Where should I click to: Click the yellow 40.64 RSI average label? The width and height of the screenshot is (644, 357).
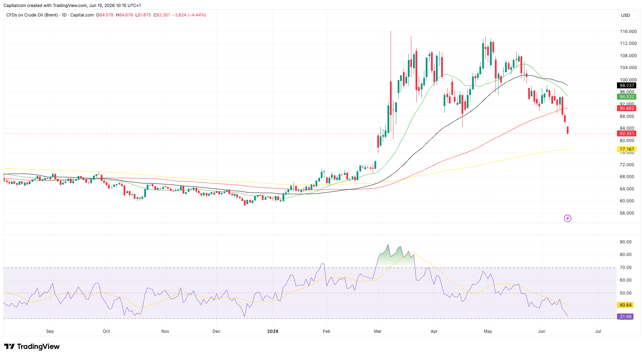[625, 305]
